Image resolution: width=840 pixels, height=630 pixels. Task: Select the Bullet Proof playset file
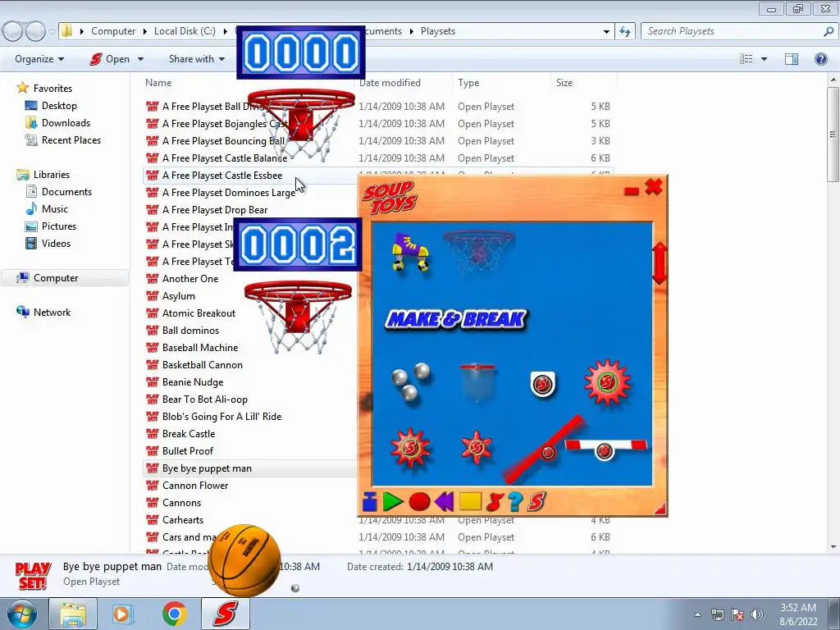pyautogui.click(x=188, y=451)
